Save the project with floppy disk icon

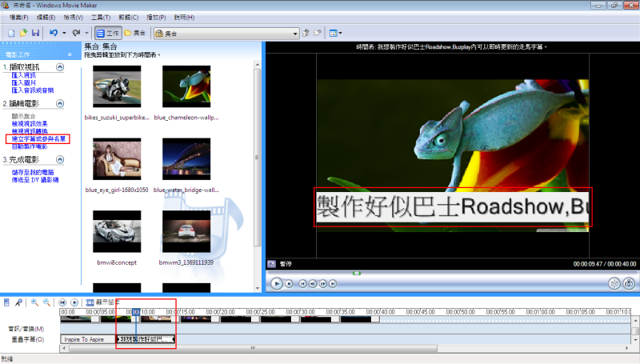(x=35, y=33)
